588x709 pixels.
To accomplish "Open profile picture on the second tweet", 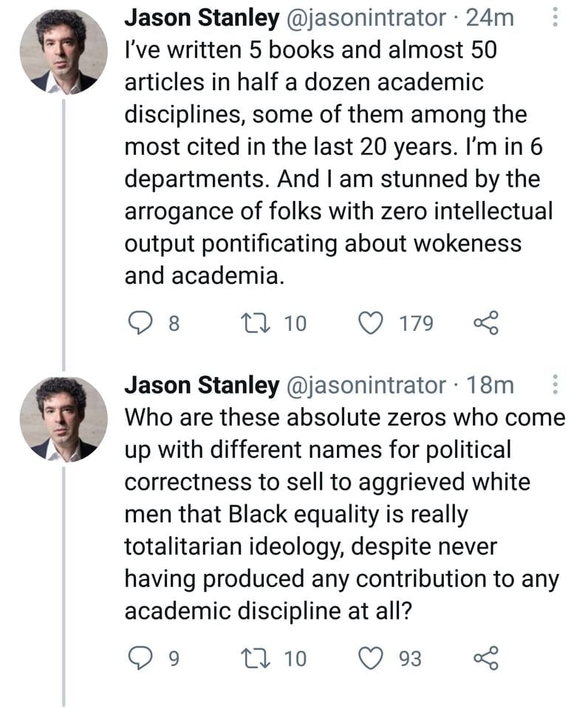I will click(x=63, y=419).
